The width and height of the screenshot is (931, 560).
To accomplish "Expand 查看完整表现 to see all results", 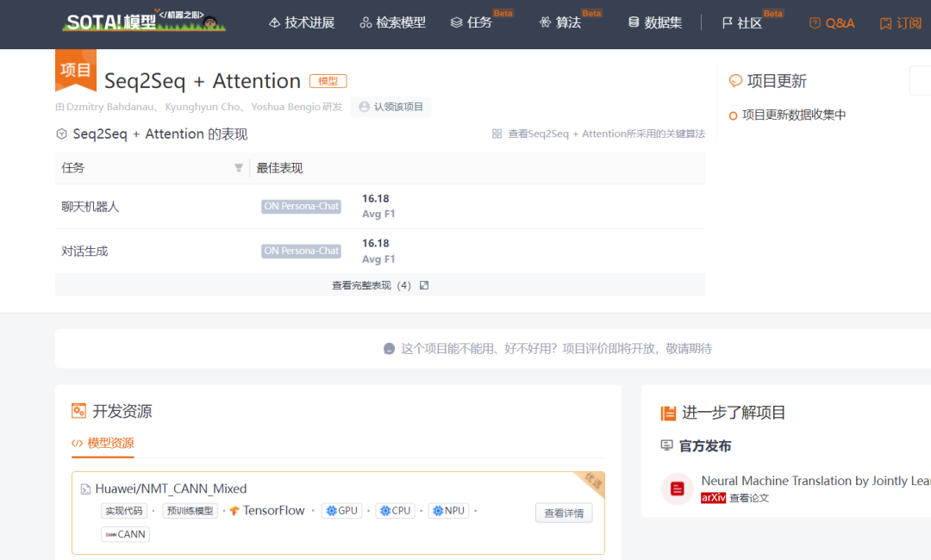I will click(x=380, y=284).
